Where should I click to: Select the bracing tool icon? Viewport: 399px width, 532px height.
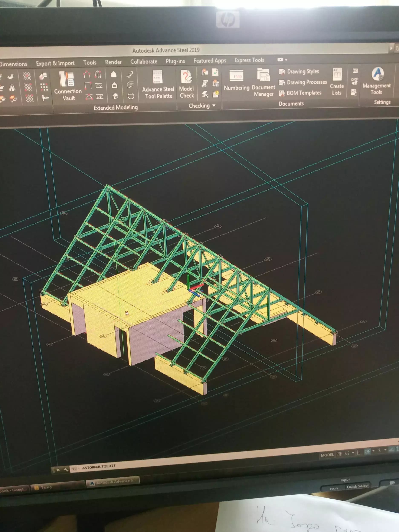tap(99, 85)
